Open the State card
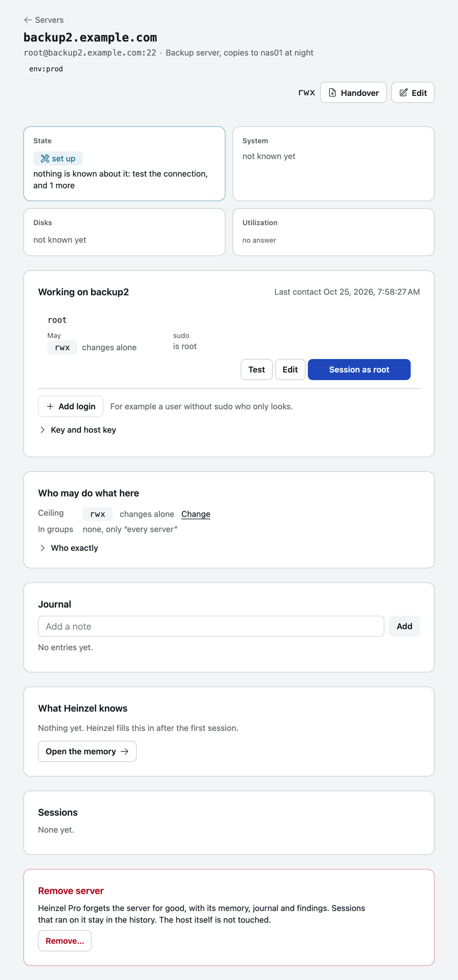The width and height of the screenshot is (458, 980). 124,163
